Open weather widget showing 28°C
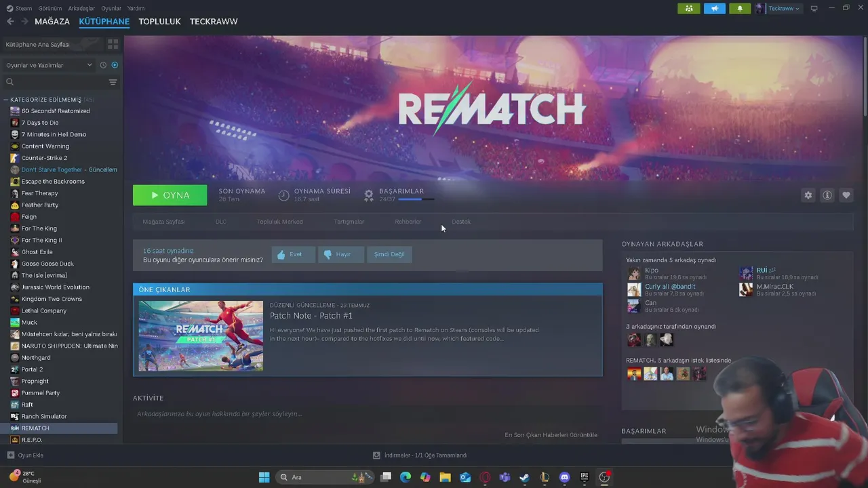This screenshot has height=488, width=868. (26, 476)
